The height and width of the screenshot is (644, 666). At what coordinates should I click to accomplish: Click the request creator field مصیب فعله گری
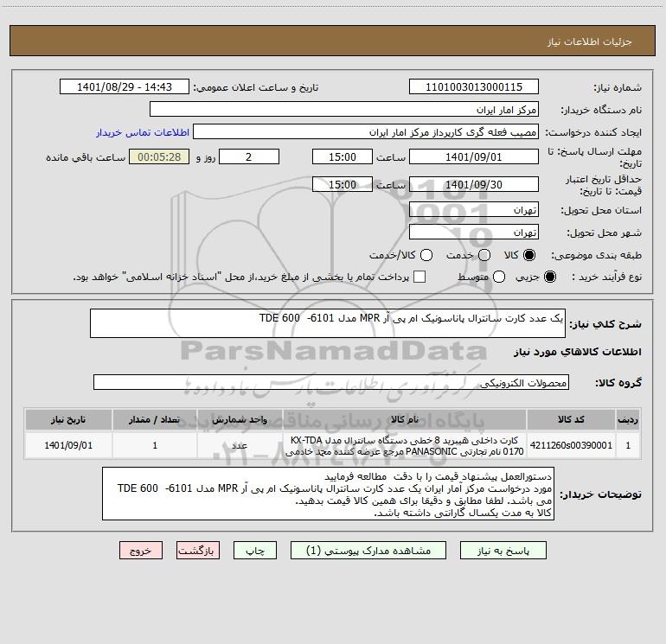point(366,132)
